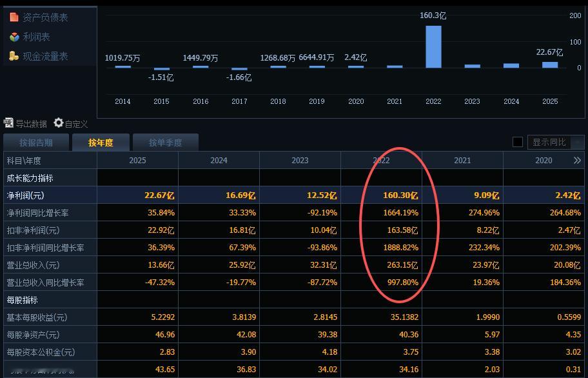Select the 营业总收入同比增长率 row label
588x378 pixels.
click(45, 283)
